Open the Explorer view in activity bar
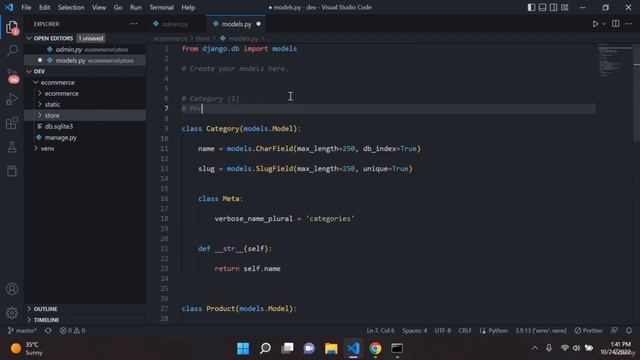The height and width of the screenshot is (360, 640). (x=12, y=27)
